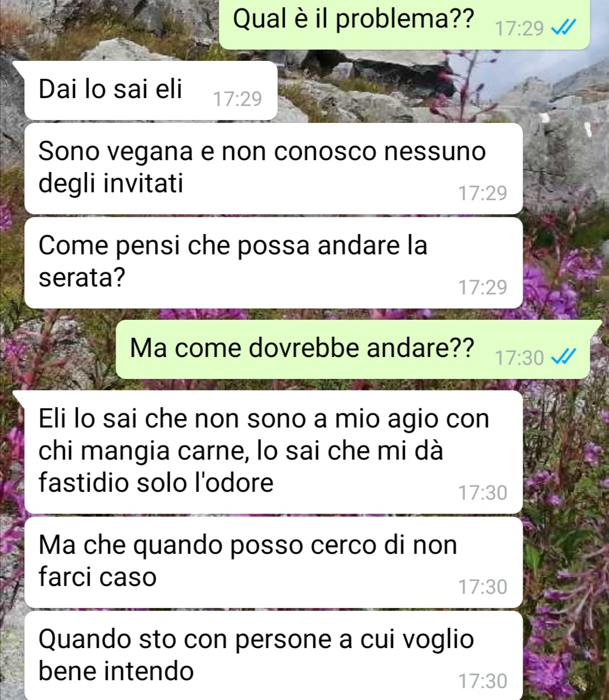Click the 17:30 timestamp of 'Ma come dovrebbe andare??'
The height and width of the screenshot is (700, 609).
point(519,358)
